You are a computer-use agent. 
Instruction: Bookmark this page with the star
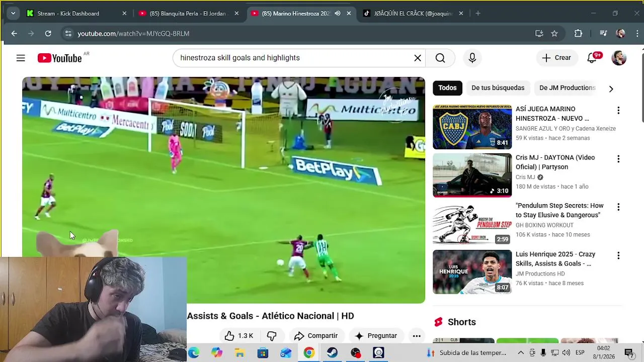(x=554, y=33)
